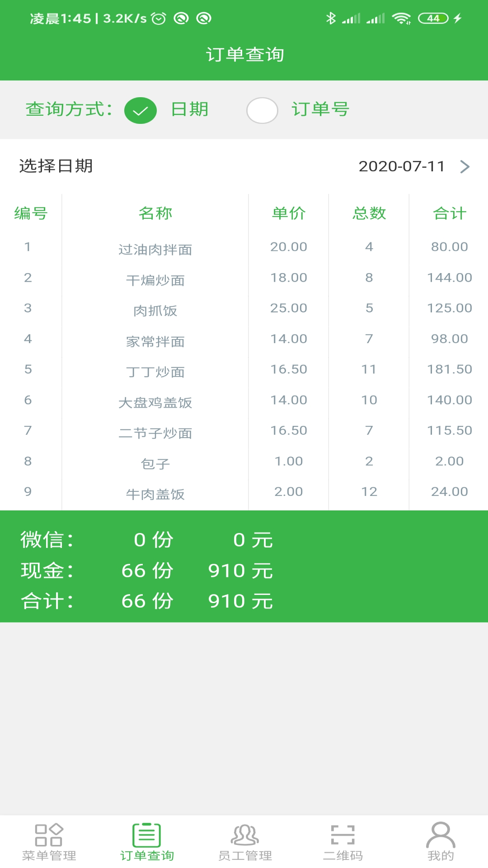The width and height of the screenshot is (488, 868).
Task: Tap the 名称 column header
Action: [155, 213]
